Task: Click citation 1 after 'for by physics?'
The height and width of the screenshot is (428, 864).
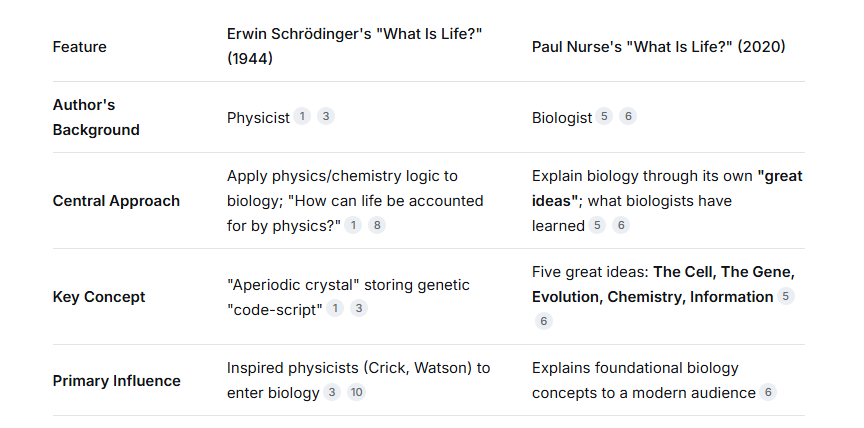Action: pyautogui.click(x=353, y=225)
